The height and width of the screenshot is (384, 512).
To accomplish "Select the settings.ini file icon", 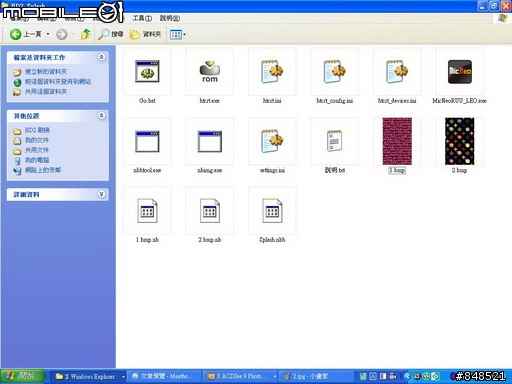I will click(x=272, y=141).
